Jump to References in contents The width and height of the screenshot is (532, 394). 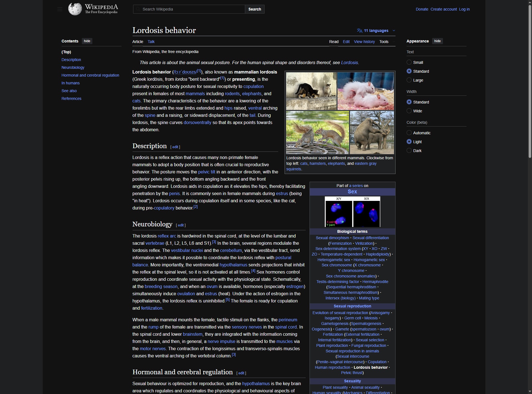click(x=71, y=98)
